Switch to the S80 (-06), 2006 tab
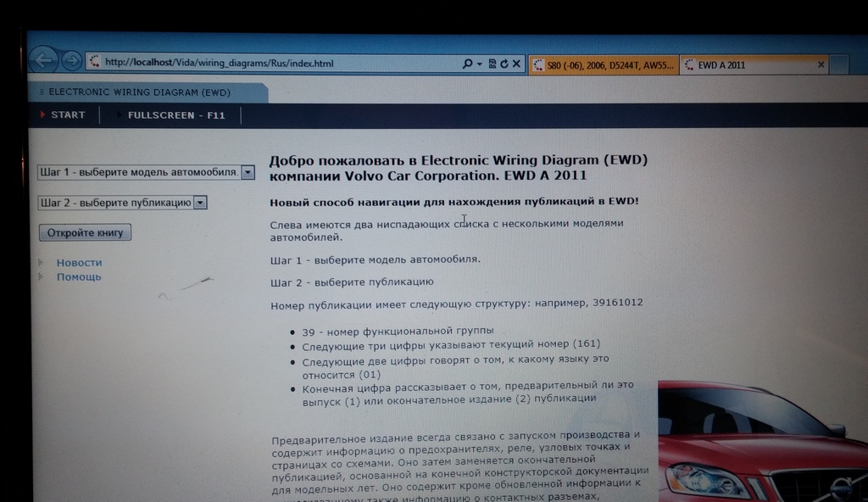Screen dimensions: 868x502 tap(604, 64)
